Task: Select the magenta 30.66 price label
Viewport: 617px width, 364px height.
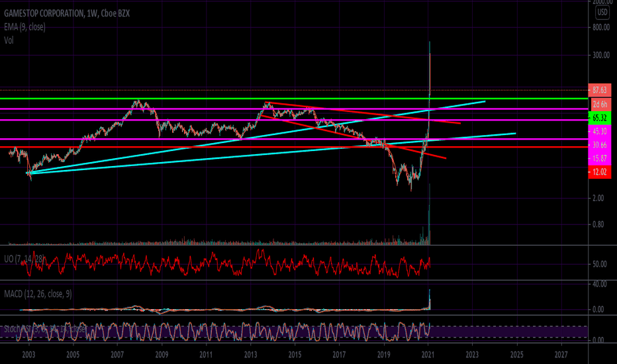Action: (600, 145)
